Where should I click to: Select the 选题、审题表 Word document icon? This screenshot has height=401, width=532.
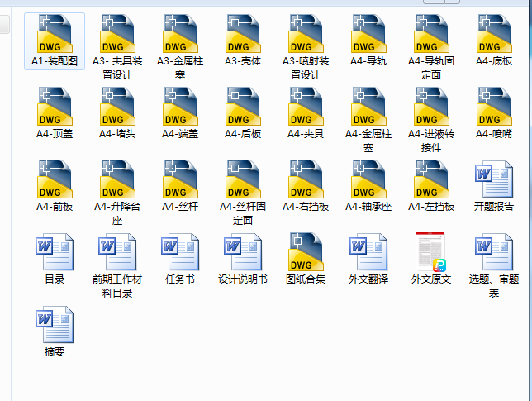point(494,251)
